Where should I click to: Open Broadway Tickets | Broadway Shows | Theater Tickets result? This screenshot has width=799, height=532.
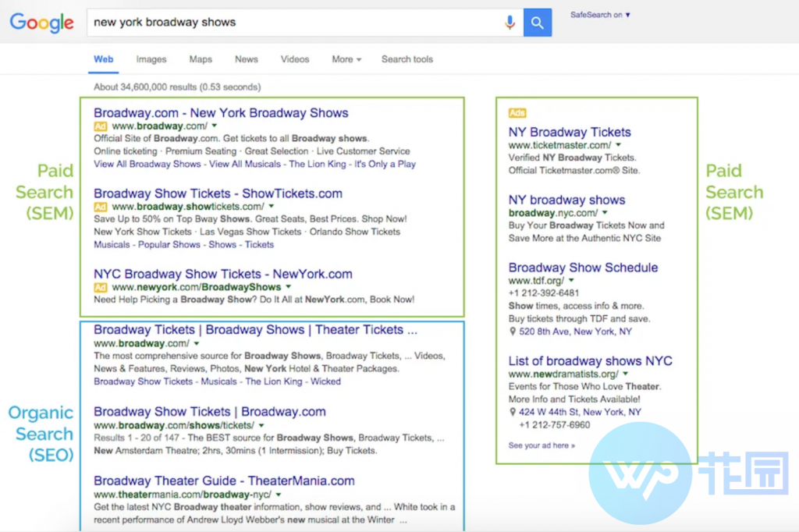[x=255, y=330]
